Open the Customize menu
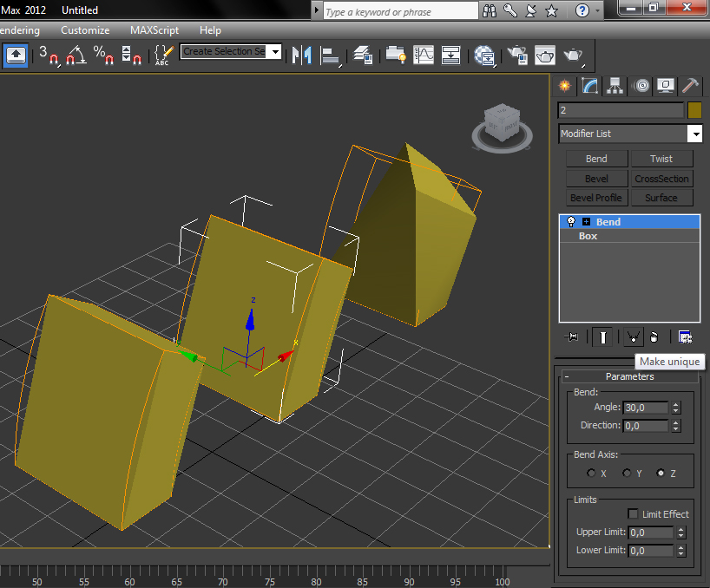This screenshot has width=710, height=588. point(85,30)
